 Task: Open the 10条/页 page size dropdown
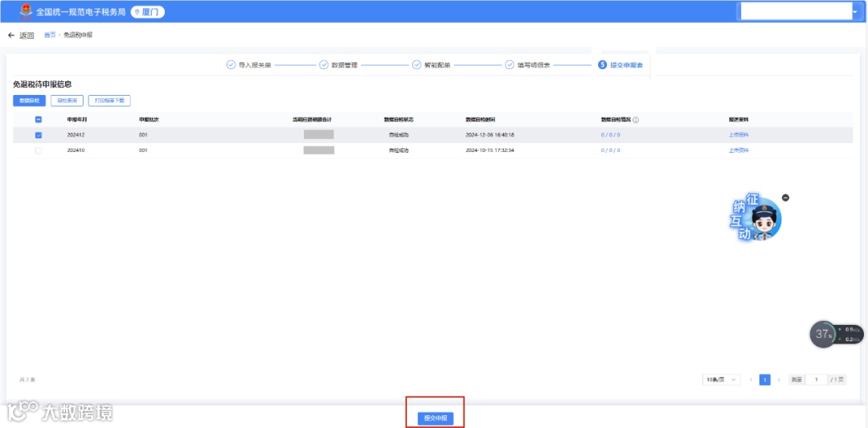[721, 380]
